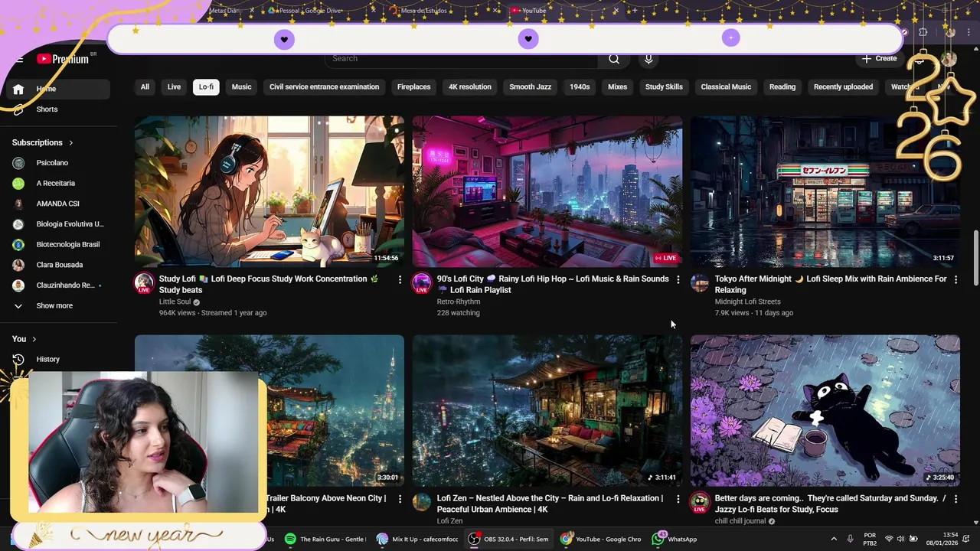Click the YouTube Search input field
The width and height of the screenshot is (980, 551).
click(461, 59)
